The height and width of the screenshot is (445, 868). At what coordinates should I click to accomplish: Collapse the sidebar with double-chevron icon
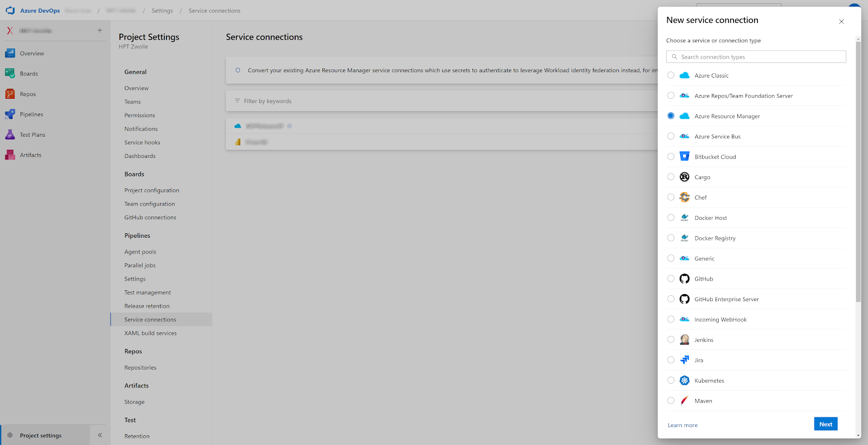point(100,435)
